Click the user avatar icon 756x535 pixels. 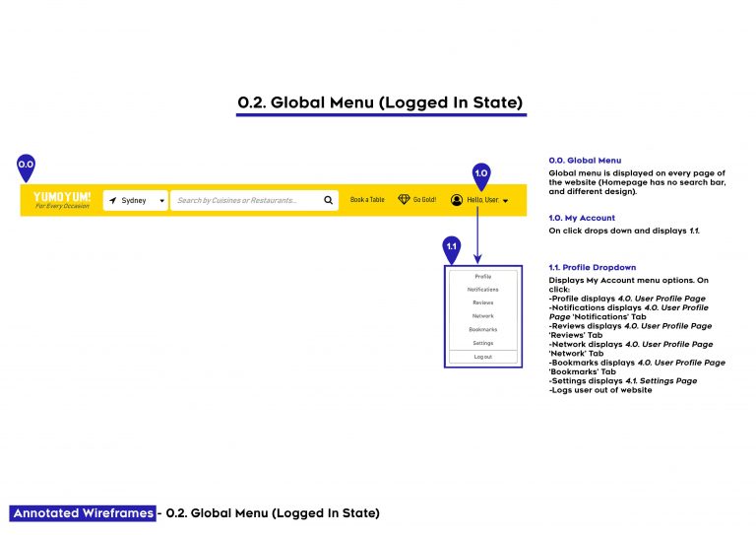457,200
